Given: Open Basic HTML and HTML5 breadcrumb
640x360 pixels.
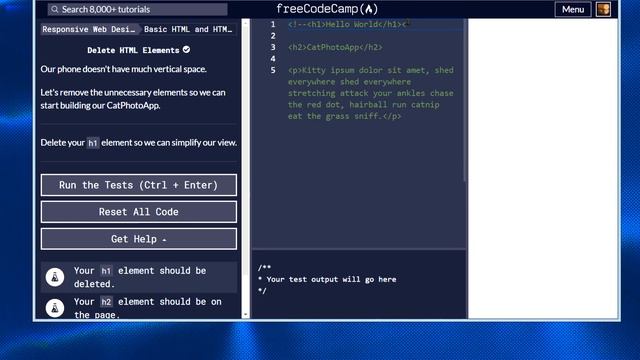Looking at the screenshot, I should (x=188, y=29).
